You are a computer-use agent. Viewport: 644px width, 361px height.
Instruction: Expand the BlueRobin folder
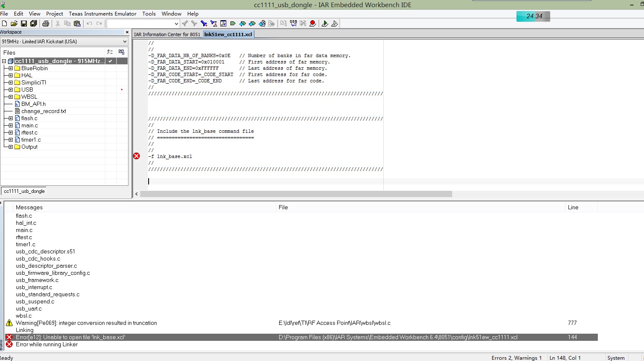(11, 69)
